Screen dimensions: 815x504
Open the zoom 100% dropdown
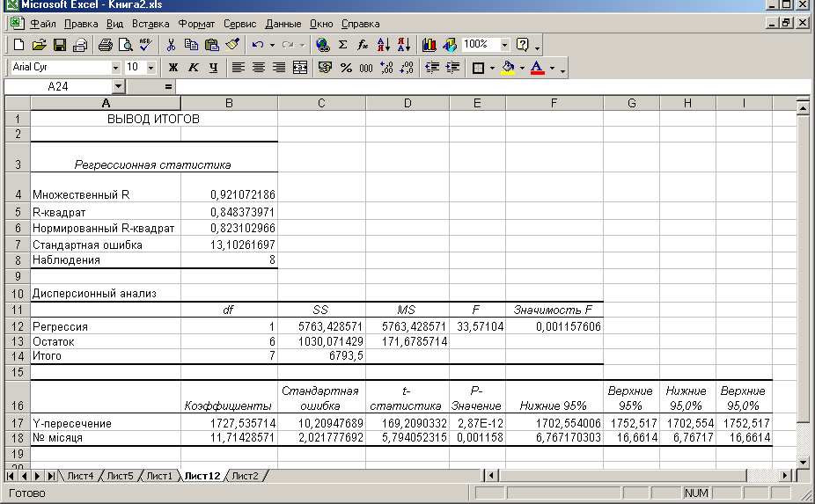505,45
